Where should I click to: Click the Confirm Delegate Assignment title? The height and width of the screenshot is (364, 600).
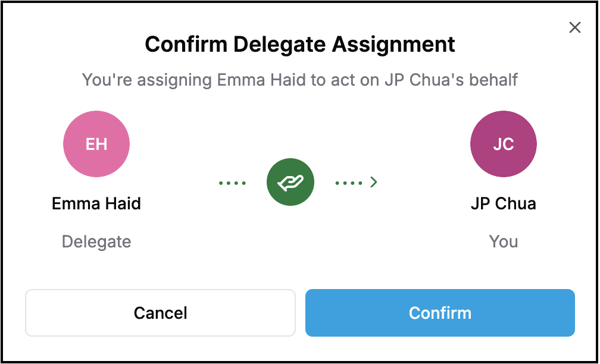[x=299, y=44]
